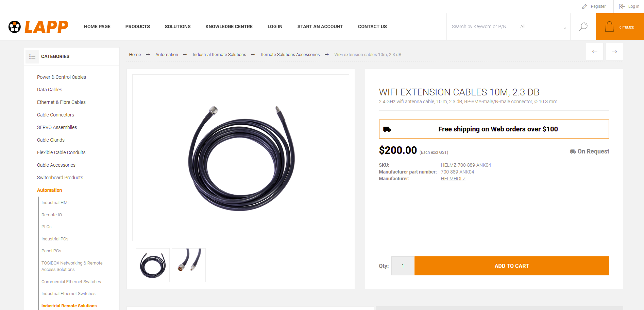Click the keyword search field
This screenshot has width=644, height=310.
[x=480, y=26]
